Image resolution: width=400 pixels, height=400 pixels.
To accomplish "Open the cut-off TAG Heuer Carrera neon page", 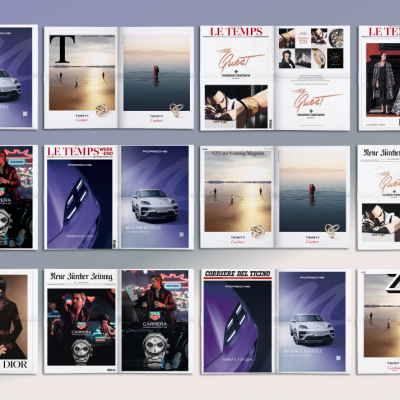I will click(x=18, y=197).
